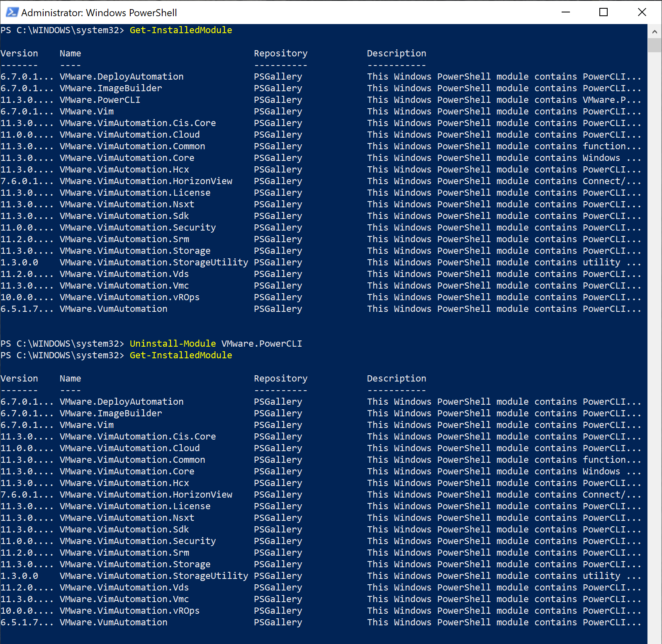Click first-list 'VMware.VimAutomation.Cis.Core' entry
The width and height of the screenshot is (662, 644).
[x=138, y=123]
